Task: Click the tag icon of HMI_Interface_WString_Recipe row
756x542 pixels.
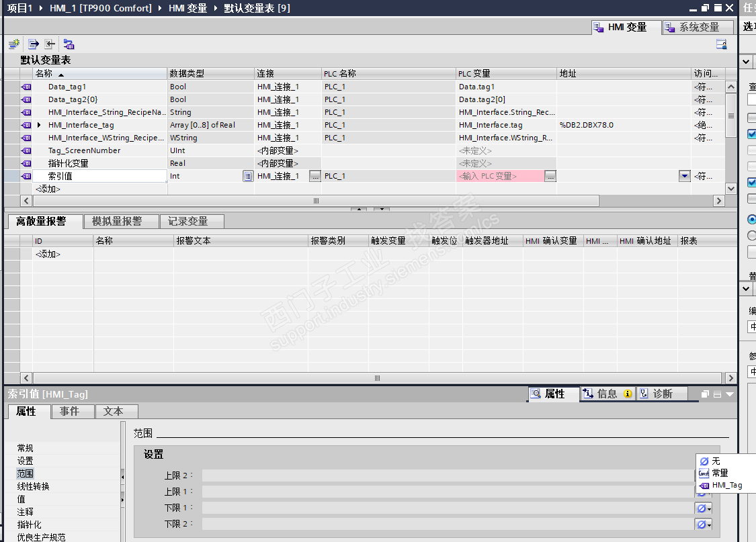Action: coord(26,138)
